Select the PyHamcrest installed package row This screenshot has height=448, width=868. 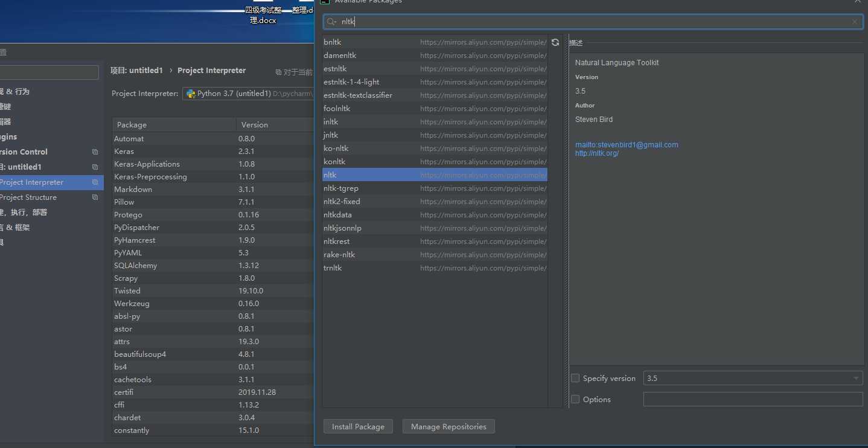click(x=213, y=240)
